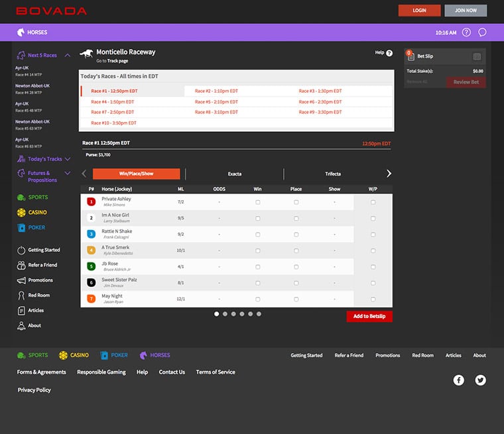The width and height of the screenshot is (504, 434).
Task: Go to the last pagination dot
Action: coord(259,314)
